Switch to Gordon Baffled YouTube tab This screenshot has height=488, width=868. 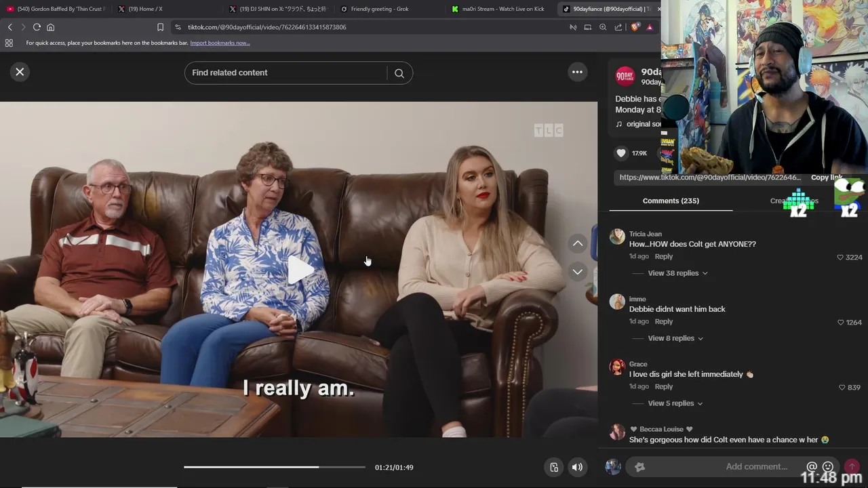56,9
